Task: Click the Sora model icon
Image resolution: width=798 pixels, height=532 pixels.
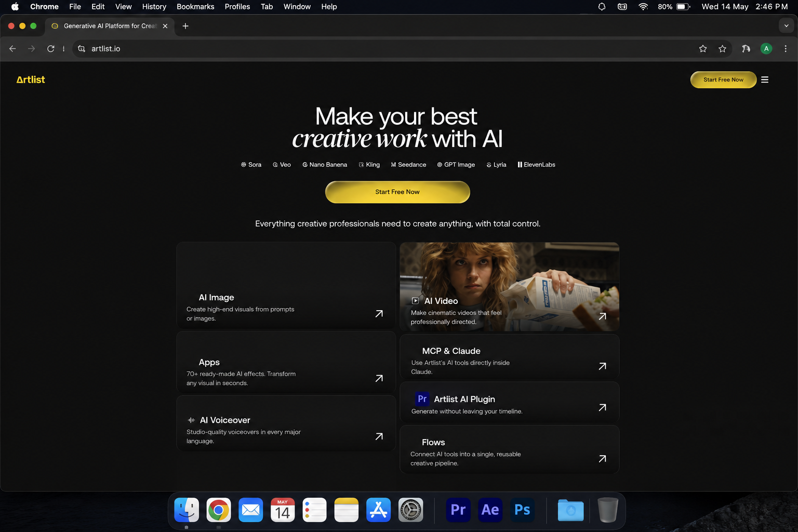Action: 243,165
